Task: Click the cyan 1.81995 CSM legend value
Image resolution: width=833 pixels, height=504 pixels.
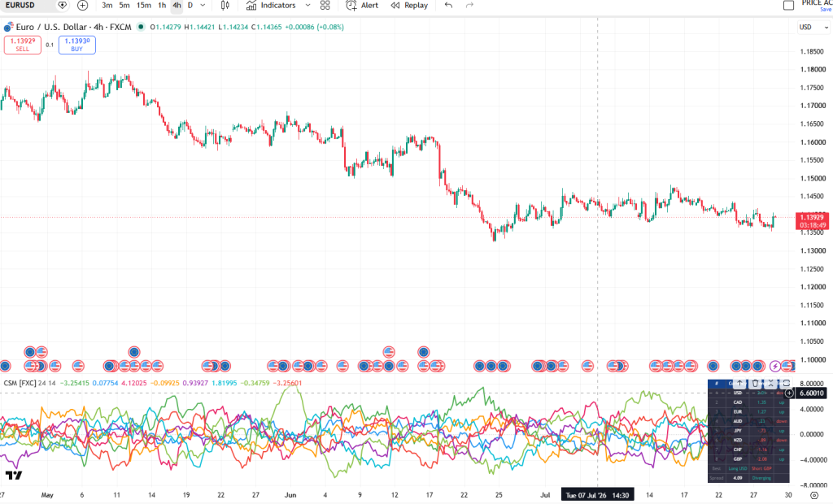Action: pos(225,383)
